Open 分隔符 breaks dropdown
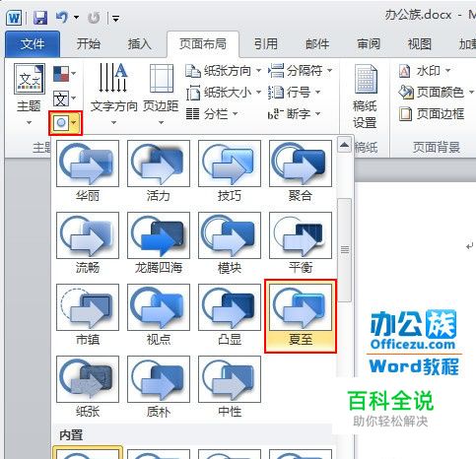The height and width of the screenshot is (459, 476). tap(300, 71)
